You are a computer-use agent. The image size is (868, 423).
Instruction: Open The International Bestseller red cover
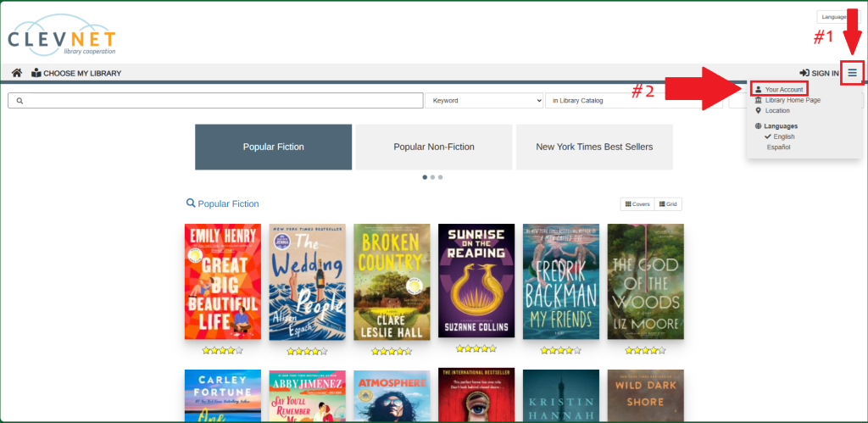coord(476,395)
